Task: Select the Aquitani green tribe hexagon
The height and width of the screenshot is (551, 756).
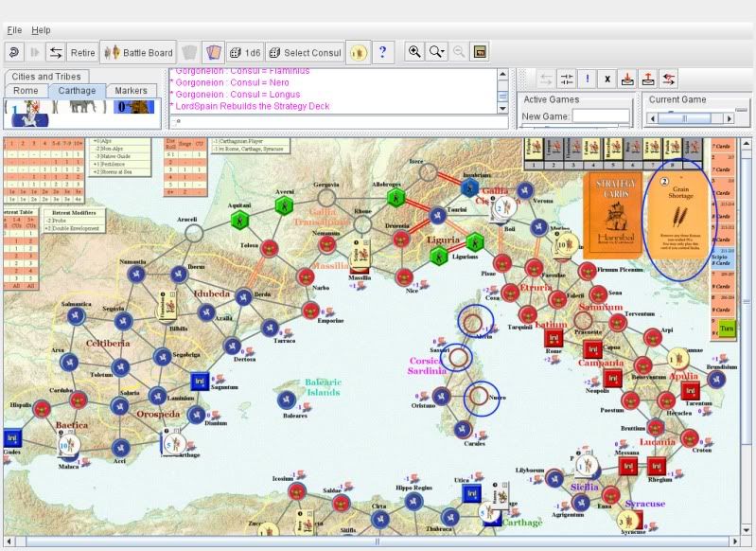Action: pyautogui.click(x=239, y=221)
